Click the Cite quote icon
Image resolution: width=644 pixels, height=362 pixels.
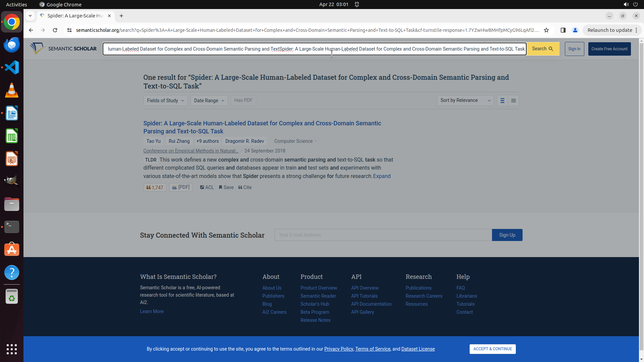tap(245, 188)
